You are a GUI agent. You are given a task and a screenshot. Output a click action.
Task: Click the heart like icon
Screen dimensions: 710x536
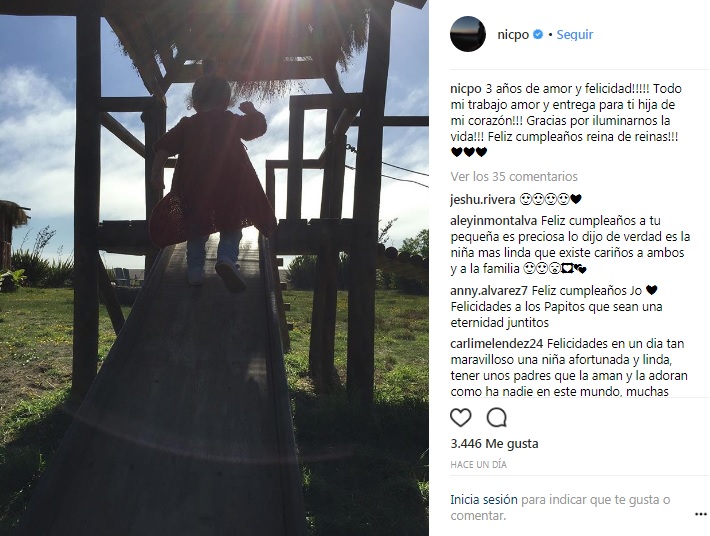point(461,417)
